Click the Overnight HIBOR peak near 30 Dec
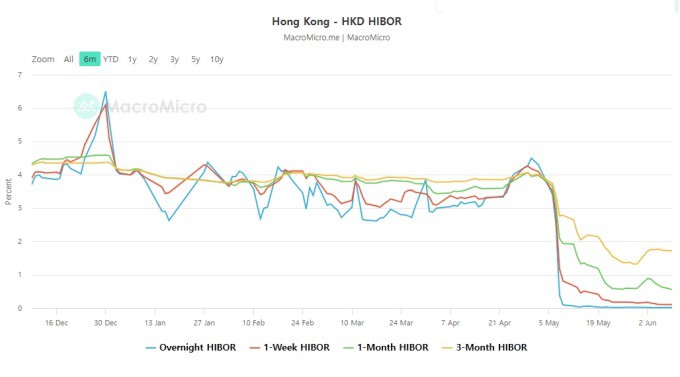The width and height of the screenshot is (680, 377). [105, 92]
